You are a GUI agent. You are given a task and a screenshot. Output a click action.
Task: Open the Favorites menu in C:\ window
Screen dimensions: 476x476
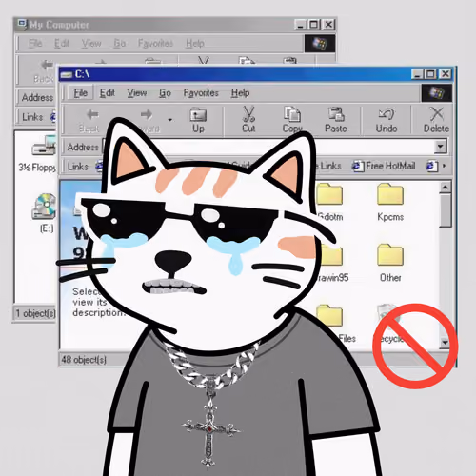point(201,93)
